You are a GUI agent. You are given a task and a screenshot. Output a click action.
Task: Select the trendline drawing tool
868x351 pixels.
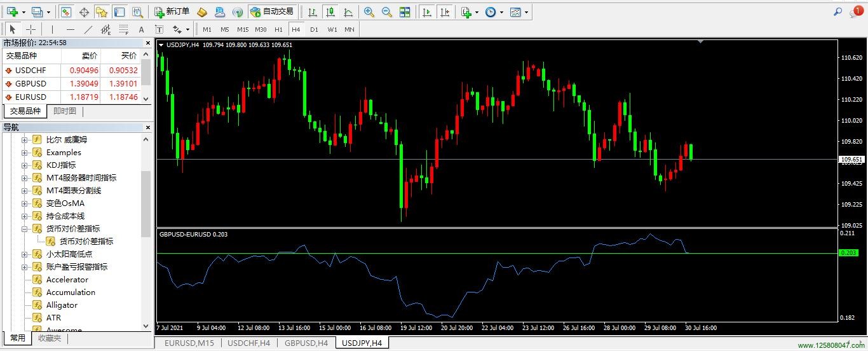88,29
